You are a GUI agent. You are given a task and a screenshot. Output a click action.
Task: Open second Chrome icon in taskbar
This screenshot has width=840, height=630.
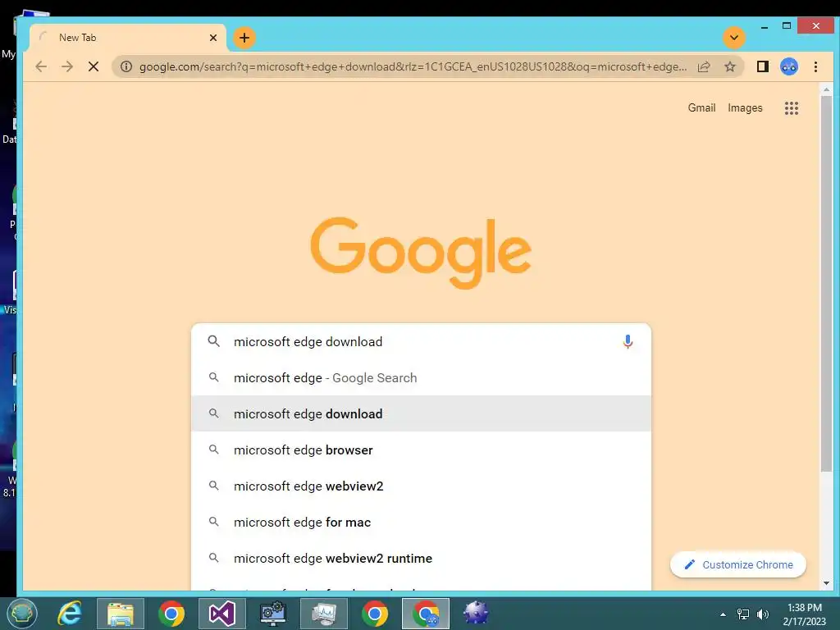click(374, 614)
